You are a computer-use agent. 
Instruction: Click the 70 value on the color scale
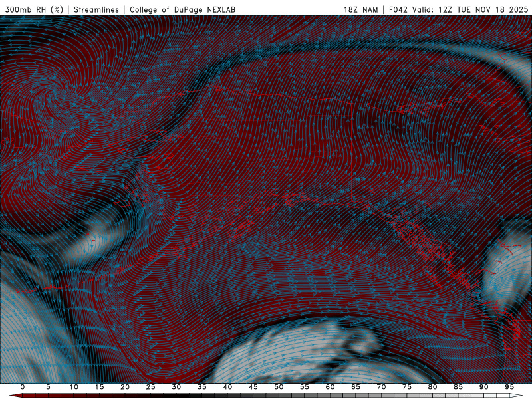click(381, 387)
